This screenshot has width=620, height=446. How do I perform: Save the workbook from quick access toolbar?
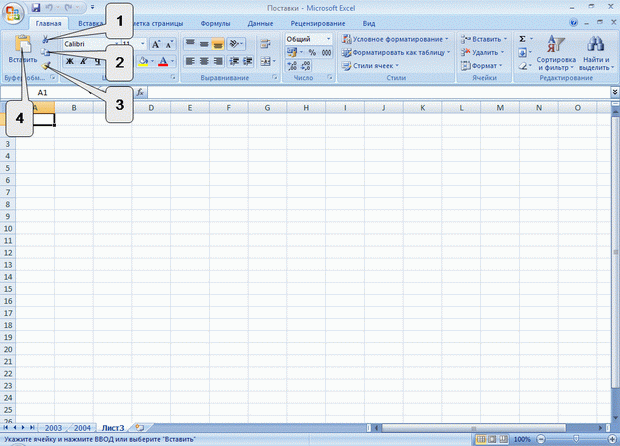(x=36, y=8)
